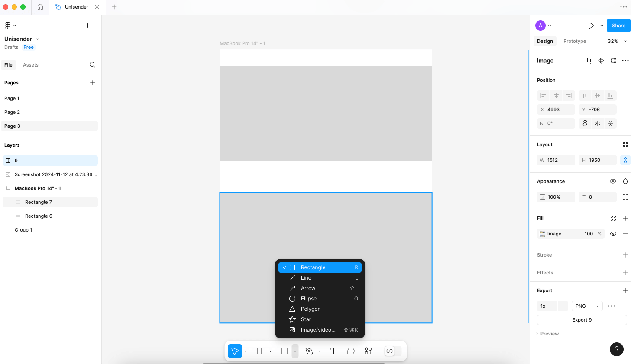Edit the width field 1512
631x364 pixels.
pos(556,160)
